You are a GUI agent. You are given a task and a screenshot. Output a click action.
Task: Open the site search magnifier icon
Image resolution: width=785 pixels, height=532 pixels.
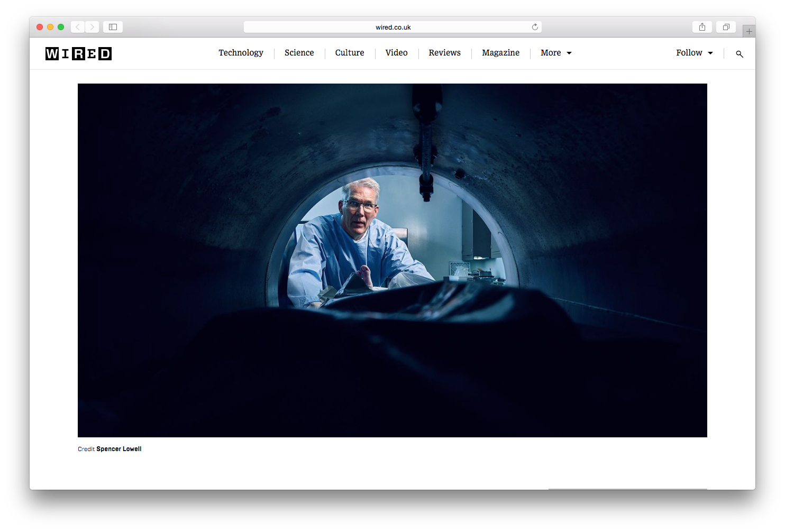click(740, 54)
